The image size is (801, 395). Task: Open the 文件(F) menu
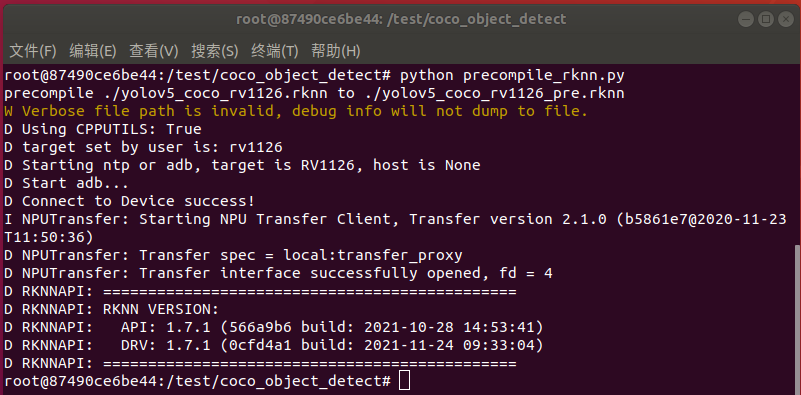pyautogui.click(x=33, y=51)
